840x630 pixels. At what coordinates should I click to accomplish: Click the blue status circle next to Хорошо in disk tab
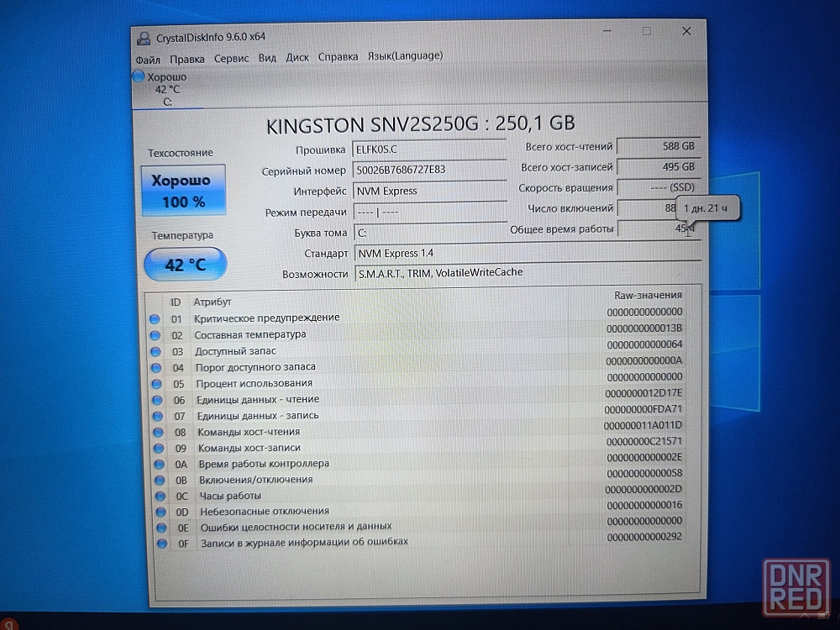[139, 76]
